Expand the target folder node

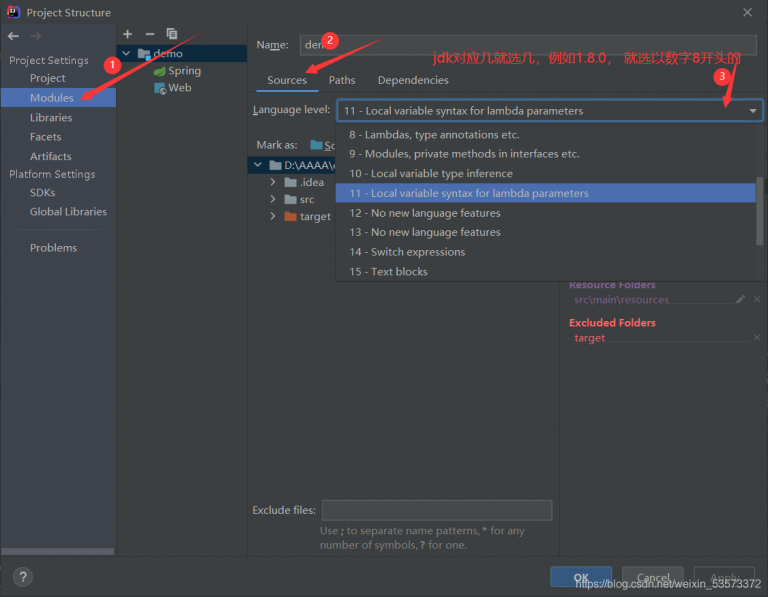click(274, 216)
